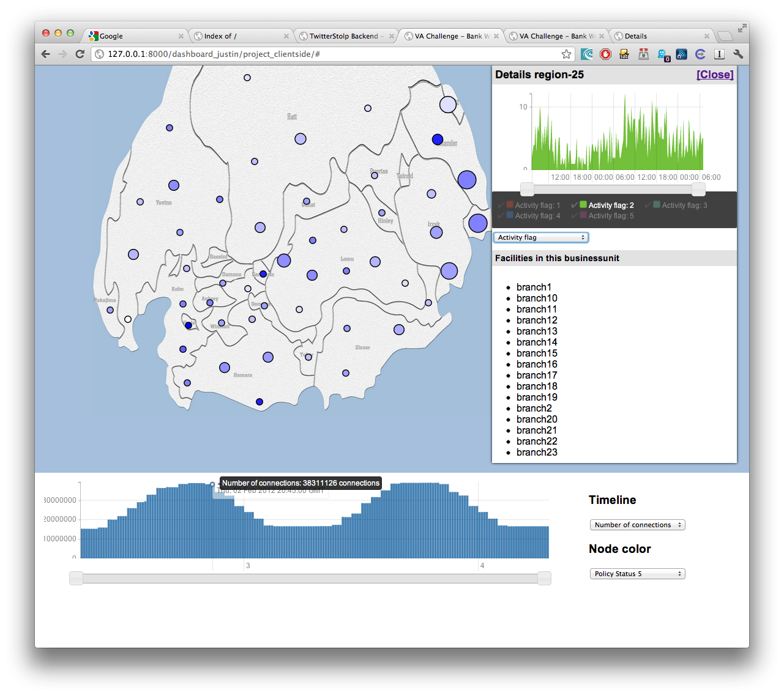Click the [Close] link in details panel
Viewport: 784px width, 696px height.
click(715, 75)
